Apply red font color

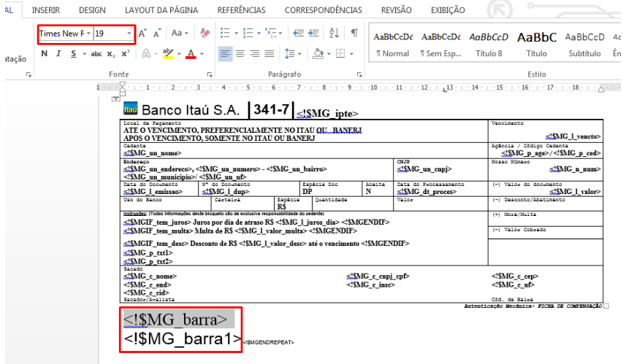click(191, 53)
